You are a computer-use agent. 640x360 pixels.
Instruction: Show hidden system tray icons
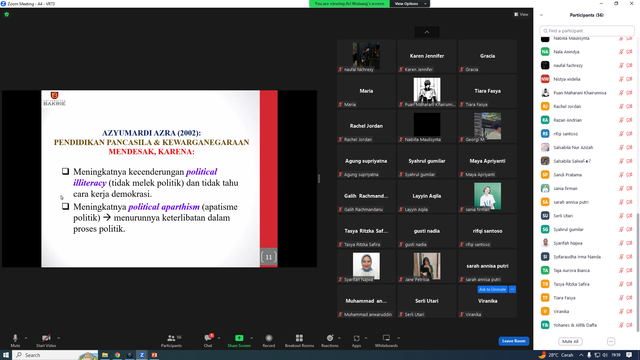tap(581, 355)
